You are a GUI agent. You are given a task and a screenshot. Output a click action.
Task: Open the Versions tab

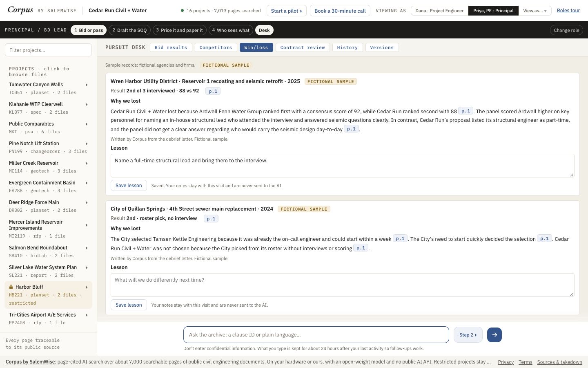382,47
